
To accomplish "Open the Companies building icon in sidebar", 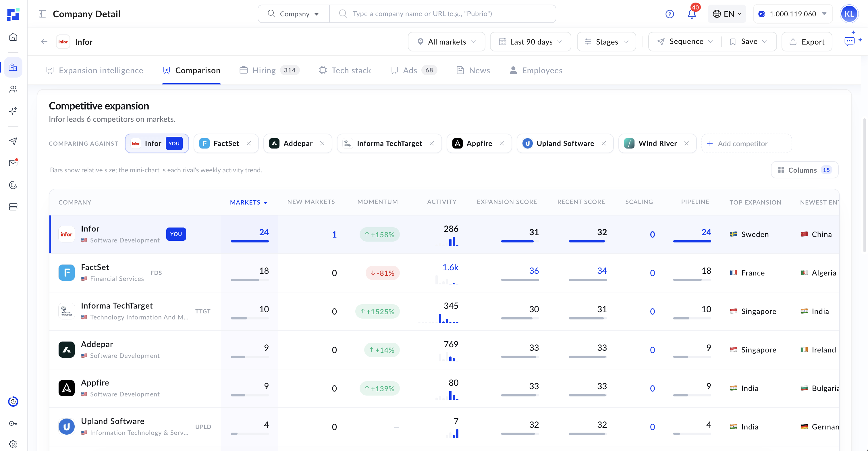I will (x=13, y=68).
